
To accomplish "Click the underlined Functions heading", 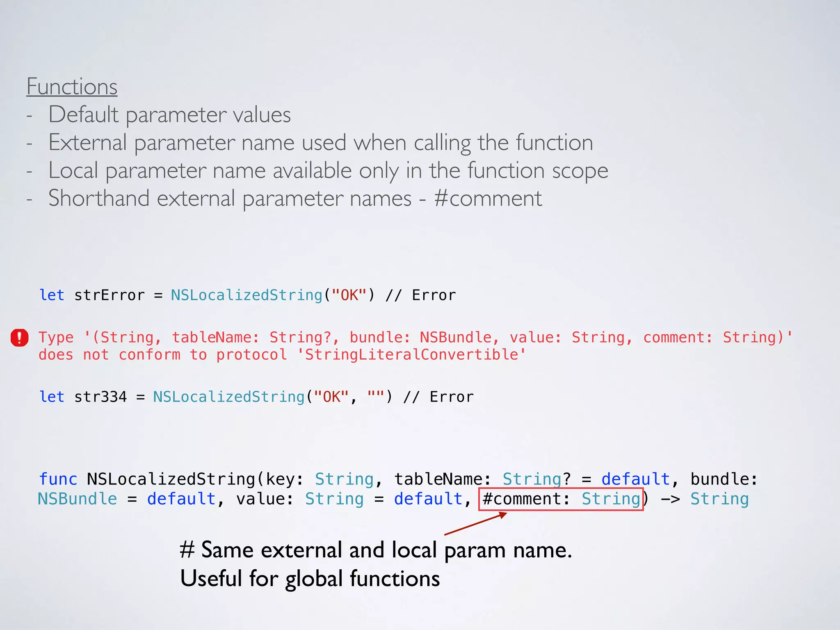I will tap(72, 87).
